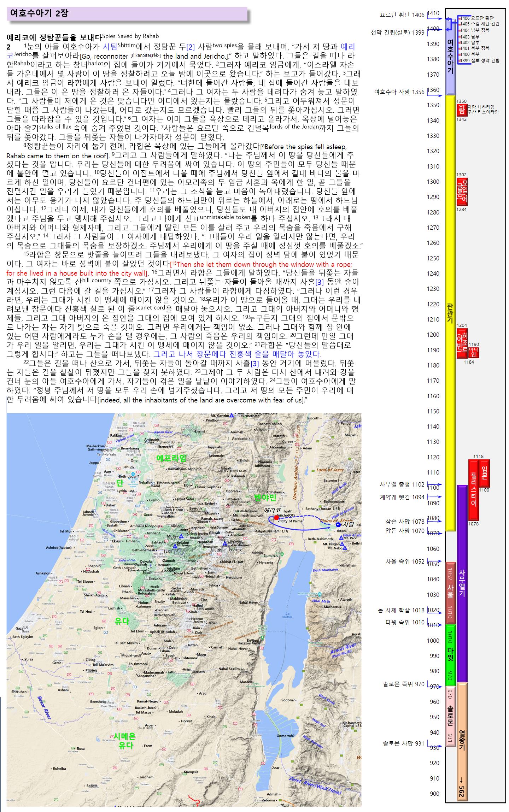Click the green 단 tribe label on the map
The width and height of the screenshot is (509, 812).
[x=120, y=483]
